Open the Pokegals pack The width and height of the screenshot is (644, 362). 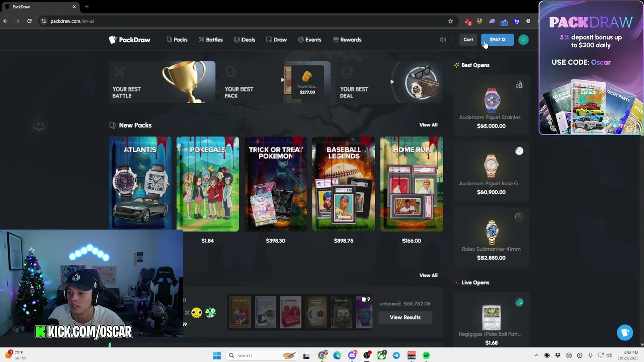(208, 184)
